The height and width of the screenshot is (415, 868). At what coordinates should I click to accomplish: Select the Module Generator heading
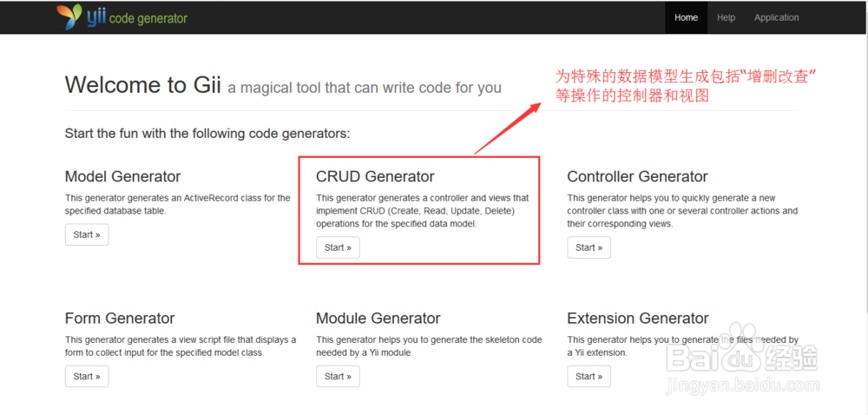tap(378, 318)
